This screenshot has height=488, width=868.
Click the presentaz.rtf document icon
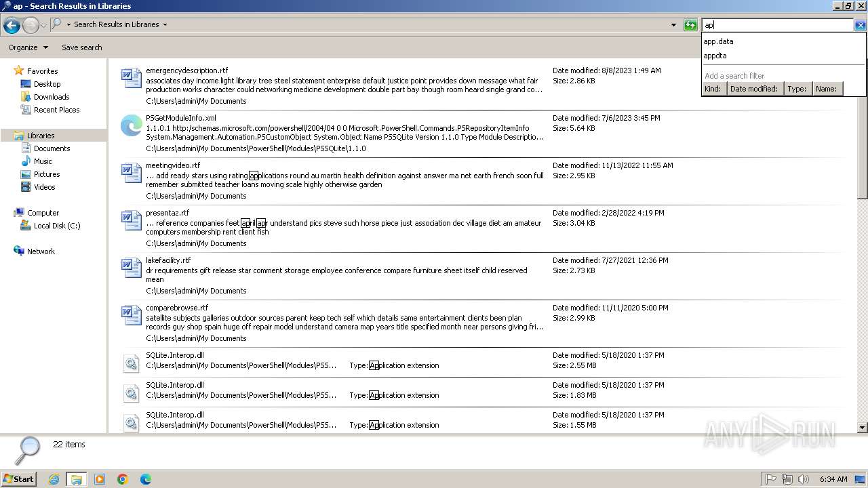(131, 220)
